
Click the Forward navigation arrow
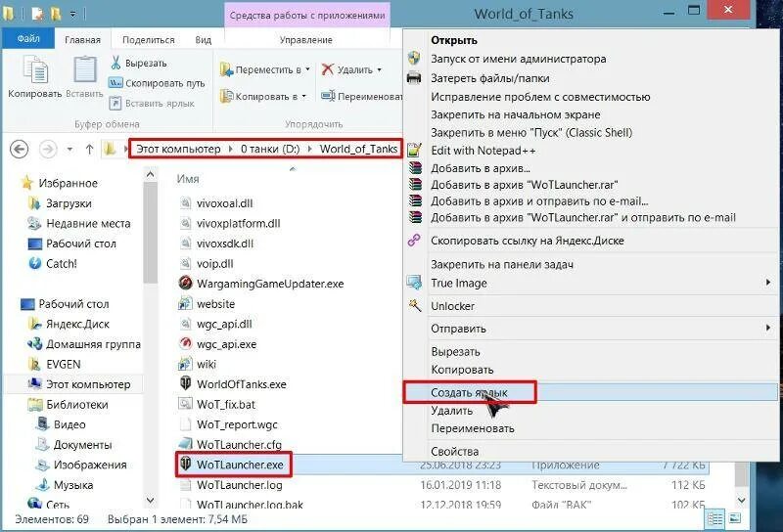(x=48, y=149)
